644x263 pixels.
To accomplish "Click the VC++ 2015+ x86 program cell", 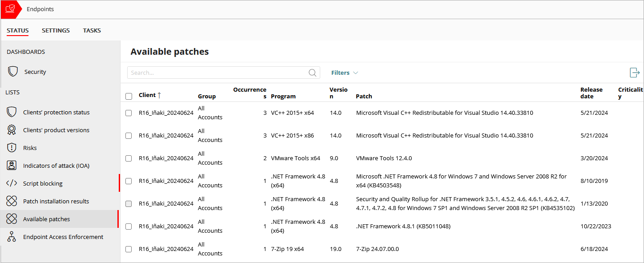I will point(292,135).
